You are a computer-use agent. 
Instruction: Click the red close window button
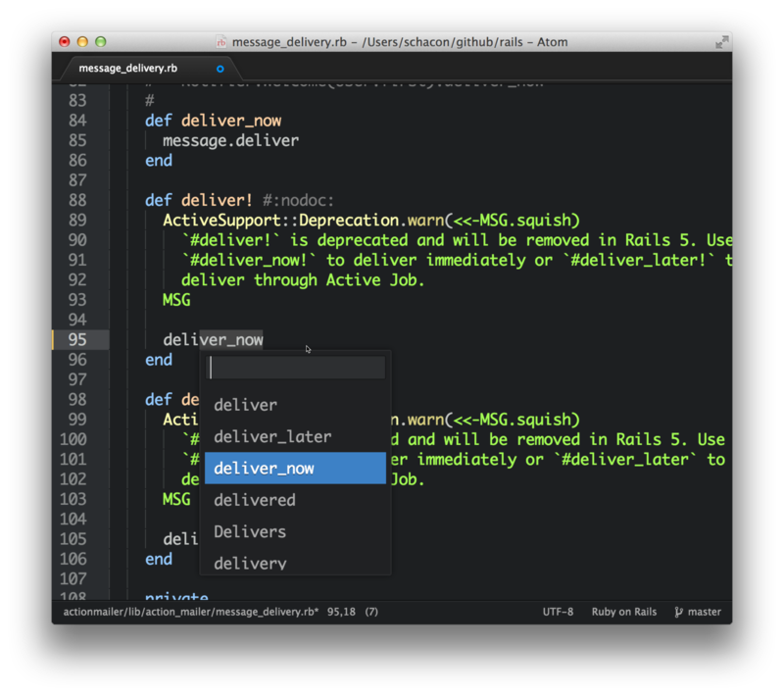point(65,42)
